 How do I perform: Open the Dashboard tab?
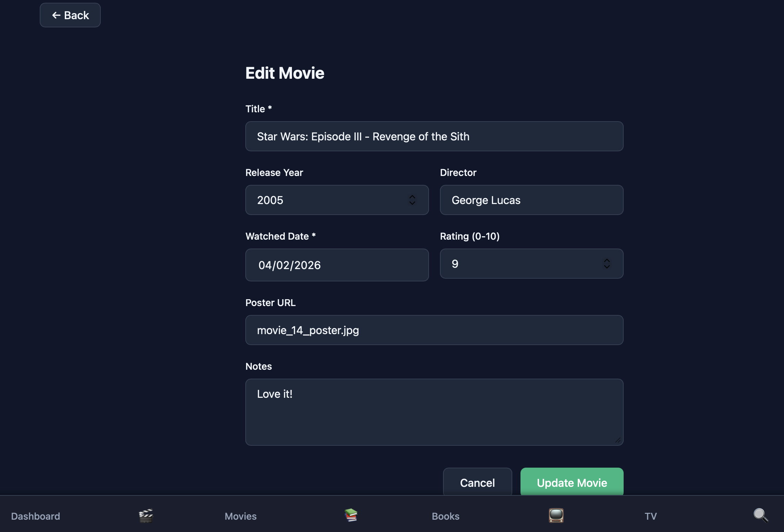36,516
